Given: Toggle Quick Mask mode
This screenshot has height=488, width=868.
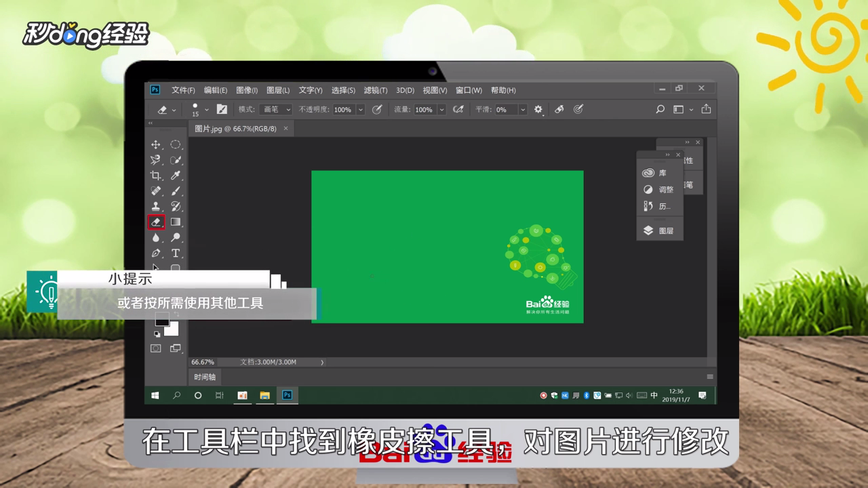Looking at the screenshot, I should coord(156,348).
